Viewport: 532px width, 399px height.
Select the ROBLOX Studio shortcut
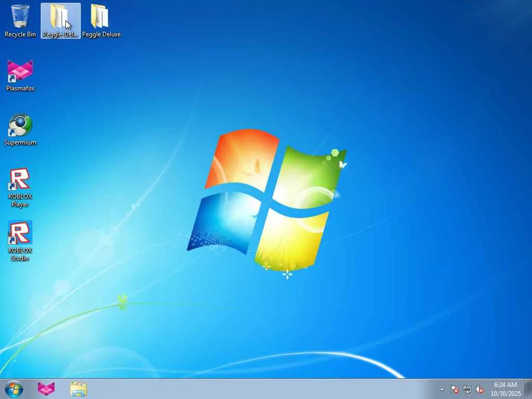click(20, 241)
